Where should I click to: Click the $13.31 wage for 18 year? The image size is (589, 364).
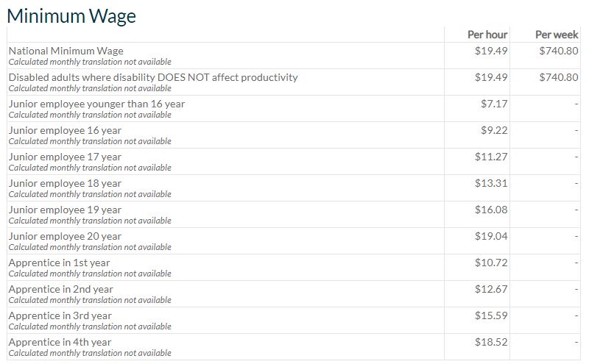point(491,183)
